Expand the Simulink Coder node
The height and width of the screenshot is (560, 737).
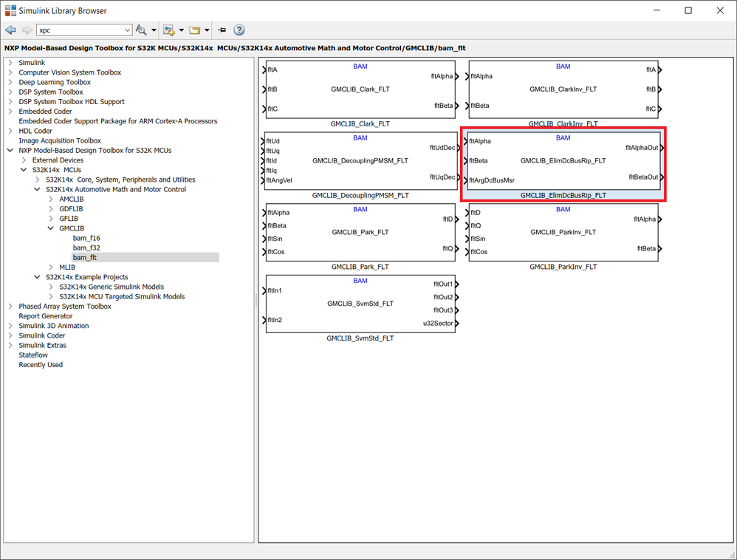click(x=10, y=335)
